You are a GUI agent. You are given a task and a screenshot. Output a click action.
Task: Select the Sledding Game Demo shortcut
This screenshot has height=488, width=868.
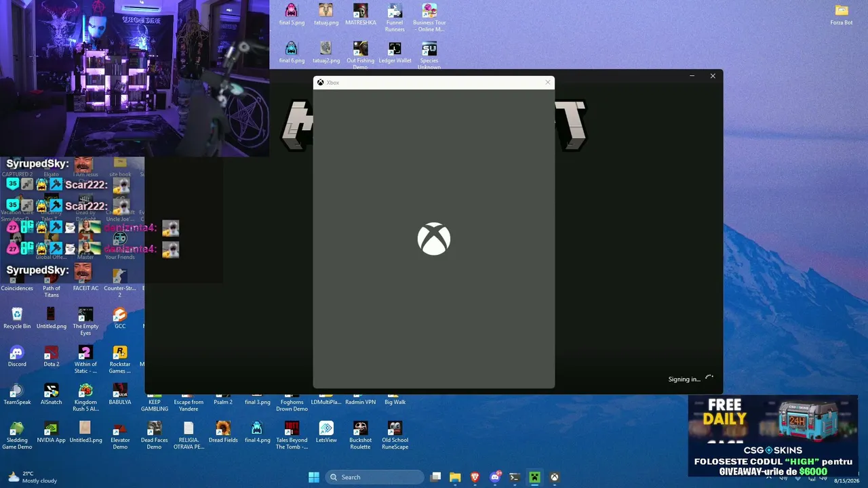pos(17,435)
